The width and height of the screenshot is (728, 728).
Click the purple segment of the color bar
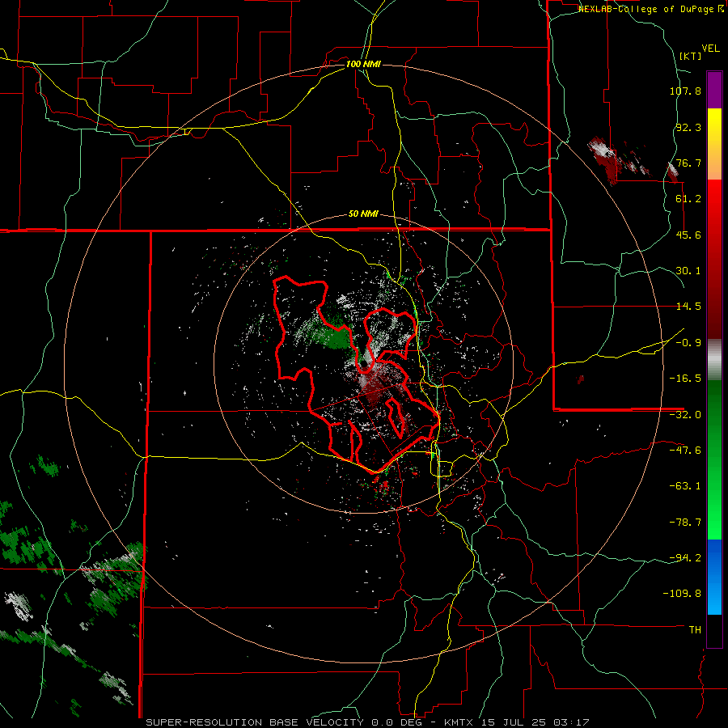coord(714,90)
